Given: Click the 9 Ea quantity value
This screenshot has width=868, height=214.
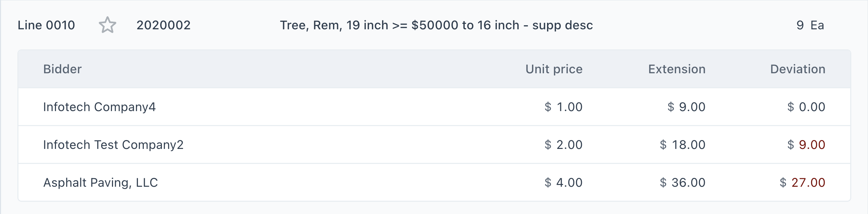Looking at the screenshot, I should click(x=810, y=25).
